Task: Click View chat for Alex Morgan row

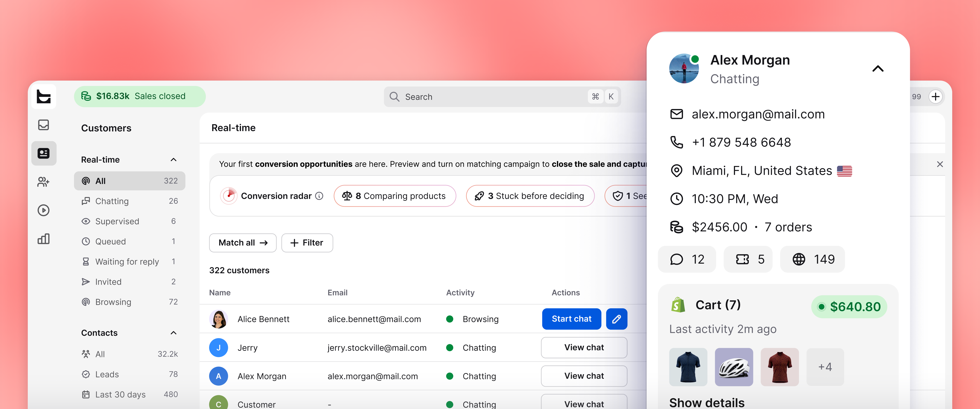Action: pos(584,376)
